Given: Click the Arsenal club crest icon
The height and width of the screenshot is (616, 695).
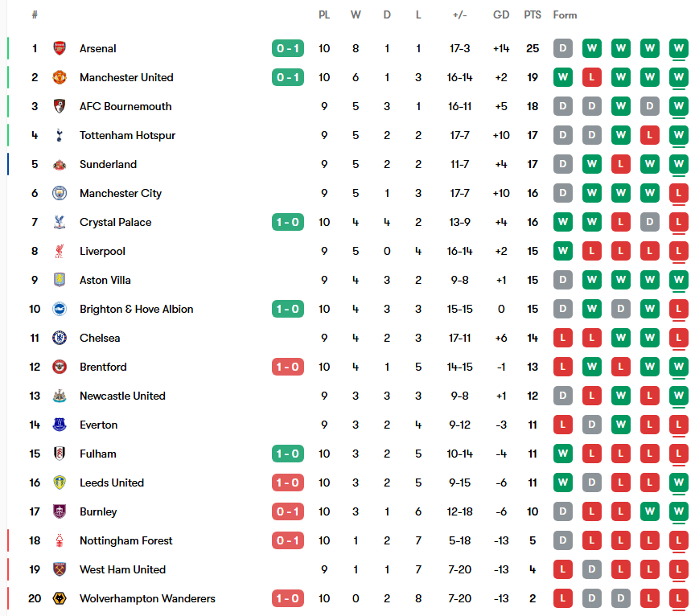Looking at the screenshot, I should 60,48.
